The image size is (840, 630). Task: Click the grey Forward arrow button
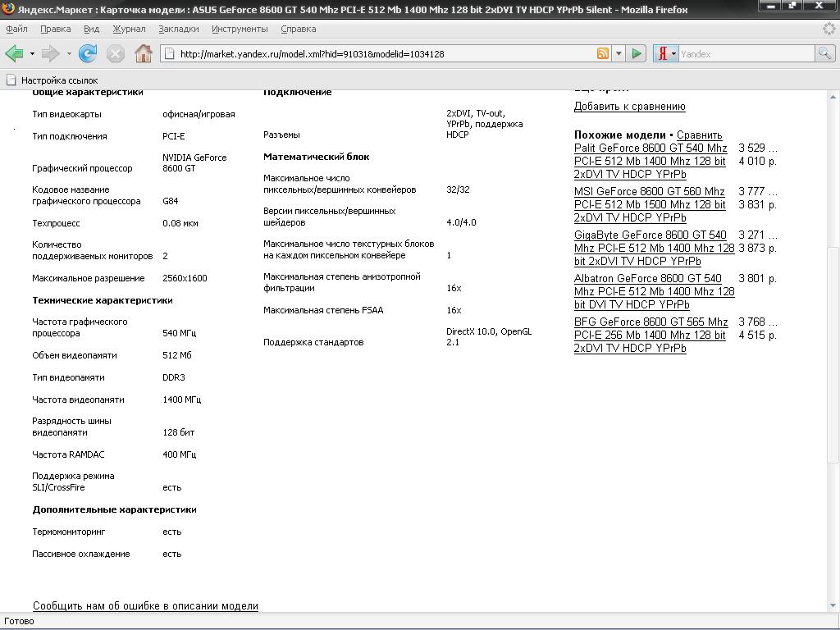click(51, 53)
